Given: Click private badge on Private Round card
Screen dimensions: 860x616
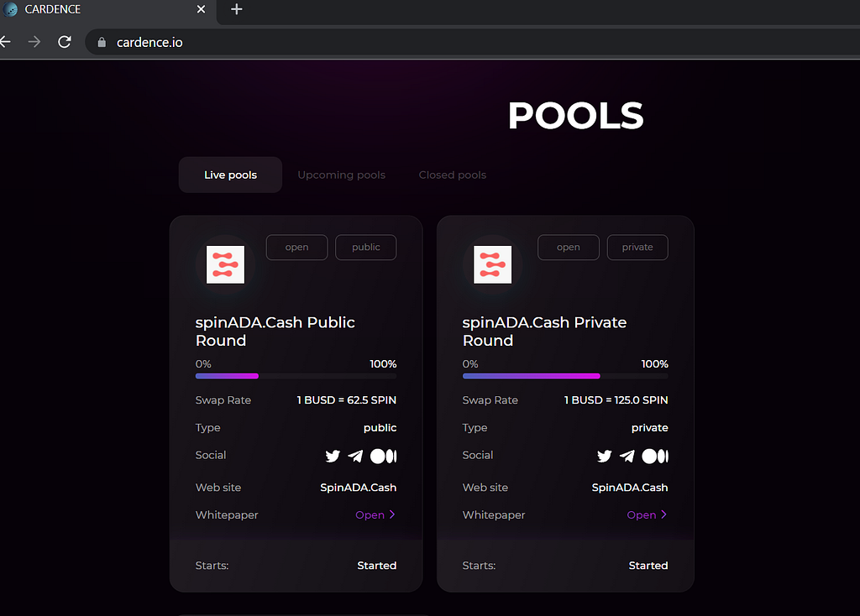Looking at the screenshot, I should coord(637,248).
